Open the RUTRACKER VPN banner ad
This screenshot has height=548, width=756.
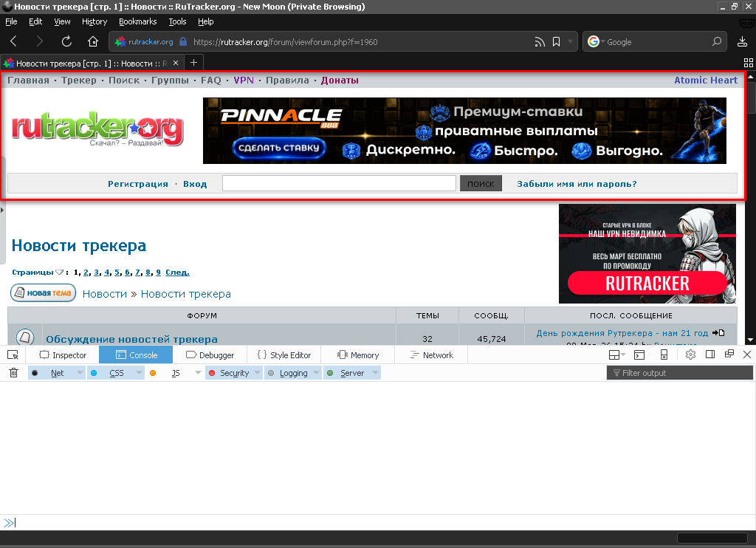(647, 254)
